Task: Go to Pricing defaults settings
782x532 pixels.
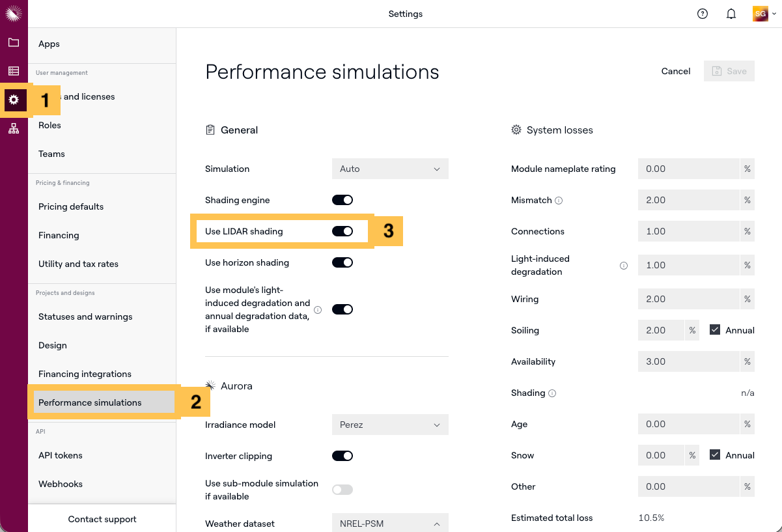Action: pyautogui.click(x=71, y=206)
